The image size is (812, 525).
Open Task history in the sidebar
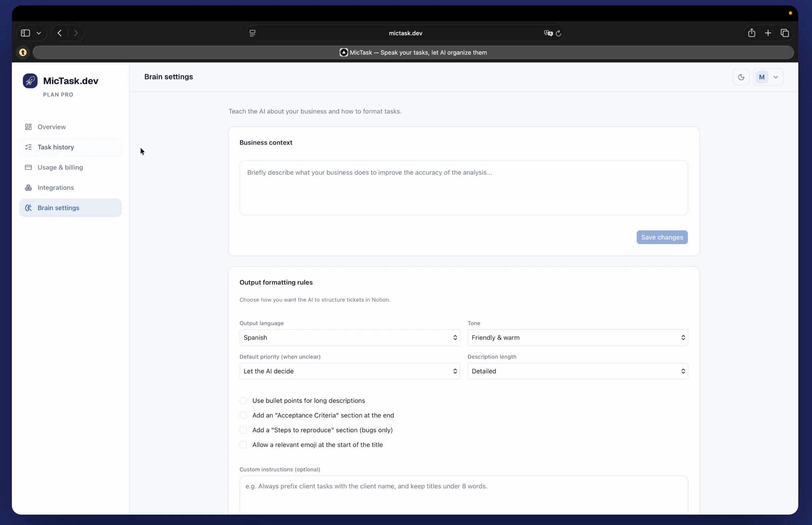70,147
